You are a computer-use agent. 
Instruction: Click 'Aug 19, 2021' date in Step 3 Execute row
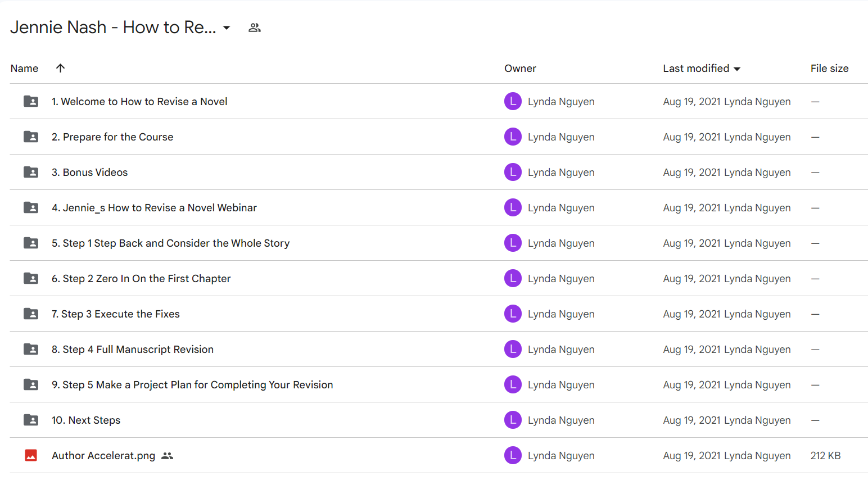691,314
